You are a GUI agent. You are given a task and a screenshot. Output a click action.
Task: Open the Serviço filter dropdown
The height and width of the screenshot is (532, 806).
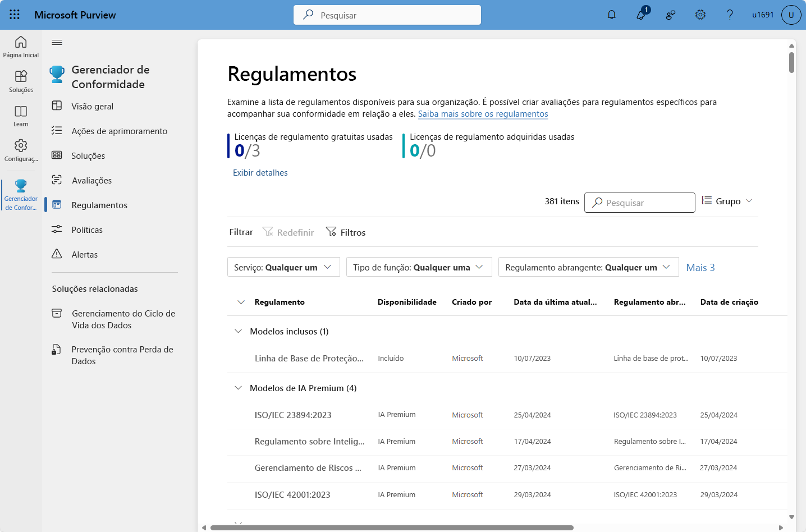(x=283, y=267)
